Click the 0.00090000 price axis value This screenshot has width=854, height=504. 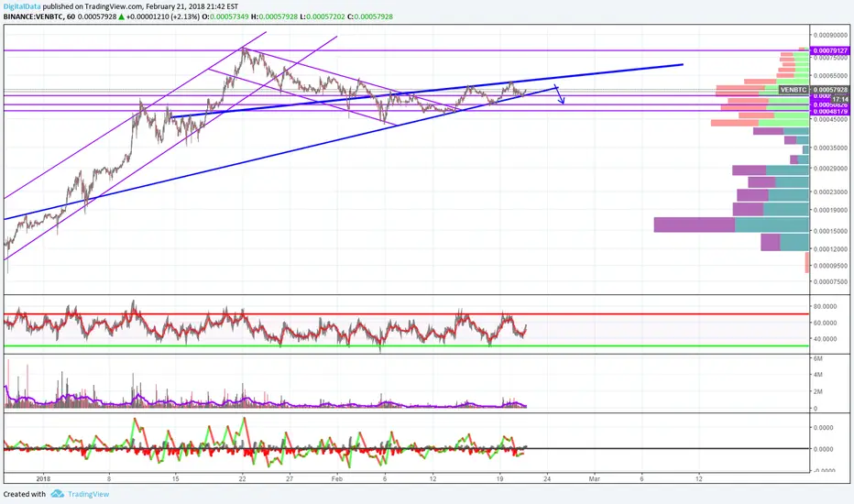pos(830,35)
